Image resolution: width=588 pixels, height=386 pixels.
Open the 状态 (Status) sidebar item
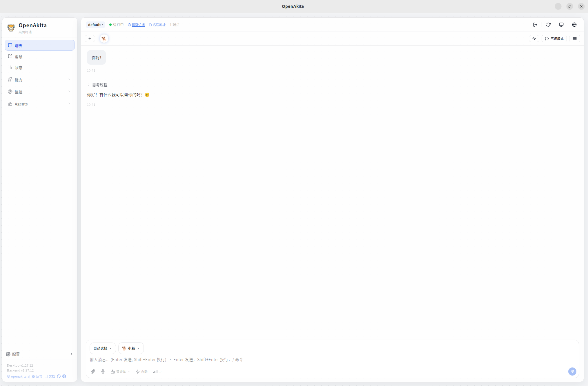click(40, 68)
